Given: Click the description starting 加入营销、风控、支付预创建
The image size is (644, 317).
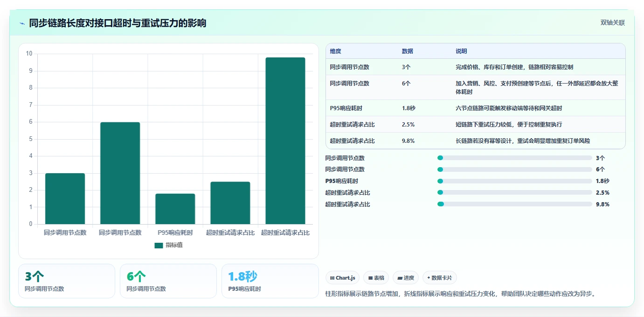Looking at the screenshot, I should click(x=537, y=87).
